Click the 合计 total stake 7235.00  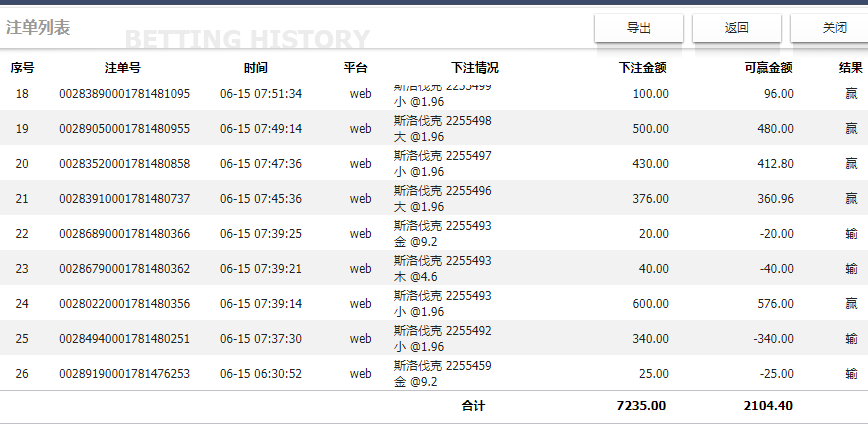click(642, 406)
